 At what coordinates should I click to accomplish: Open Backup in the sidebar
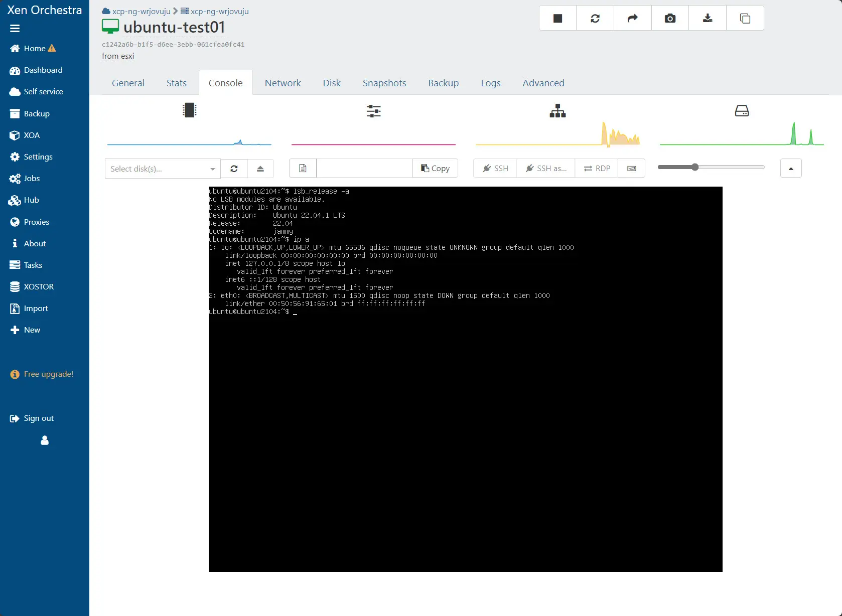tap(30, 113)
